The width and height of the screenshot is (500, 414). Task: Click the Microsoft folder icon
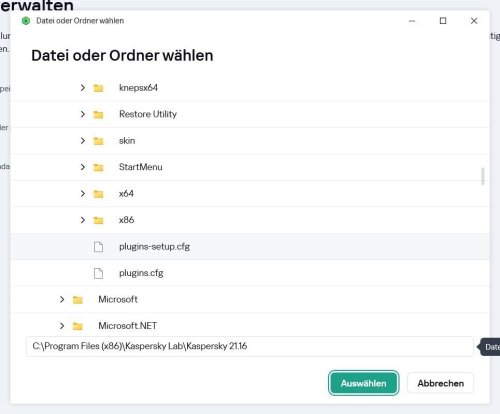pos(78,300)
